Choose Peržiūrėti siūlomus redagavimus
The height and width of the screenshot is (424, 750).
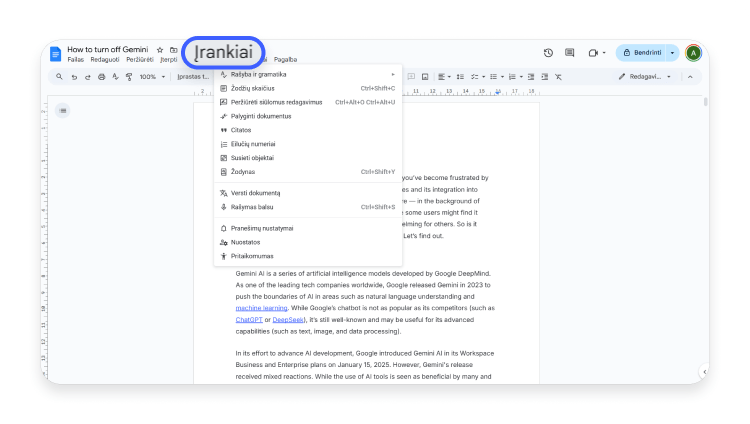click(308, 102)
